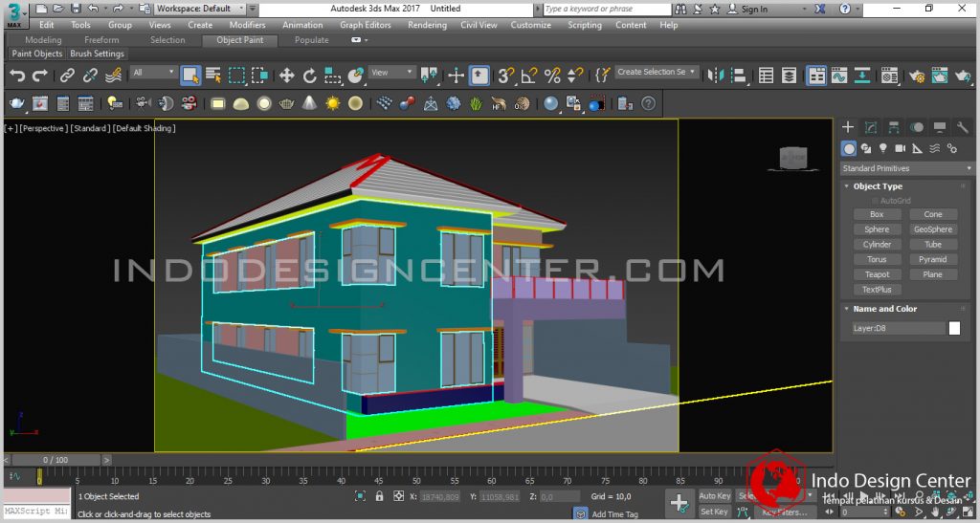Open Select by Name list icon
This screenshot has height=523, width=980.
click(x=213, y=76)
